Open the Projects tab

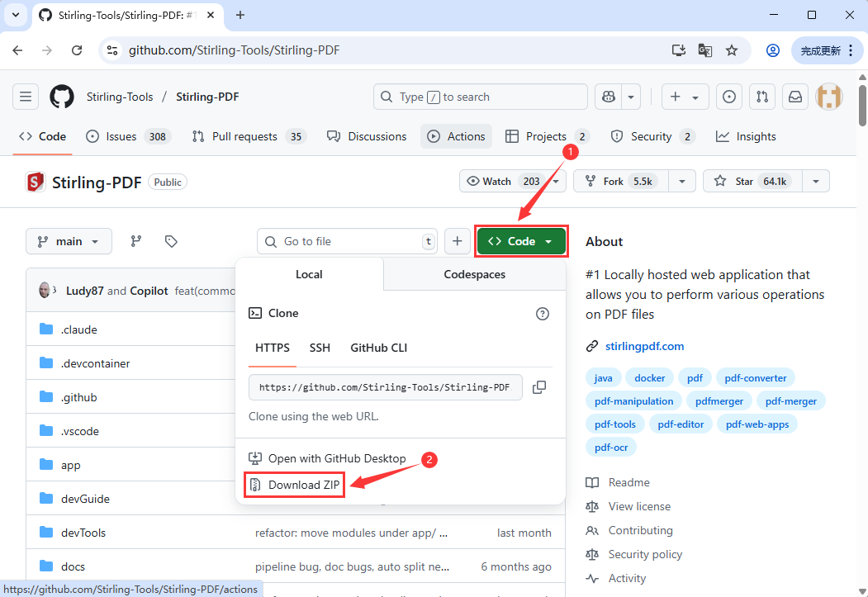point(547,136)
